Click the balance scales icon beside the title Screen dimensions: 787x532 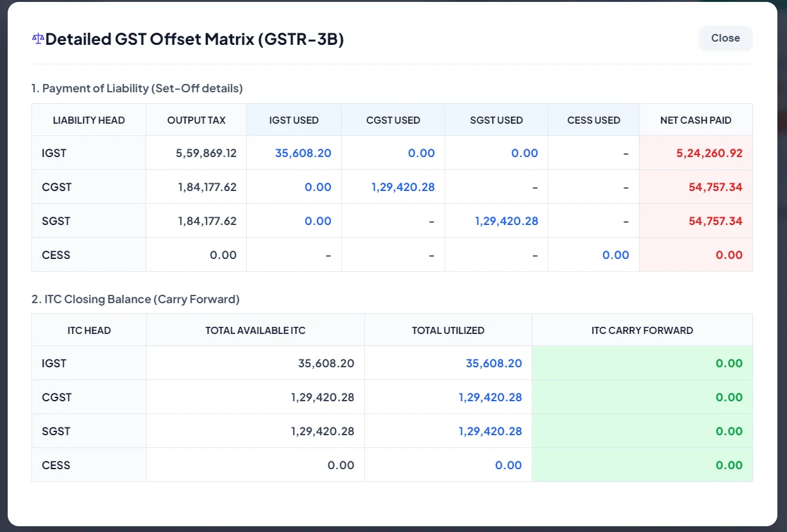click(38, 39)
